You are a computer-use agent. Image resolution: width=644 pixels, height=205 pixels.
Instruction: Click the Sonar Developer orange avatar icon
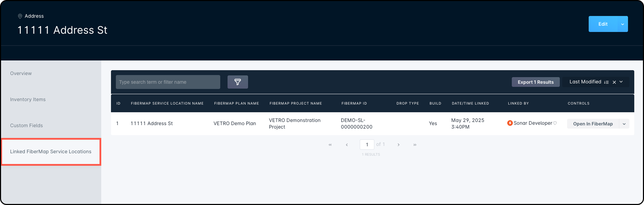tap(510, 123)
